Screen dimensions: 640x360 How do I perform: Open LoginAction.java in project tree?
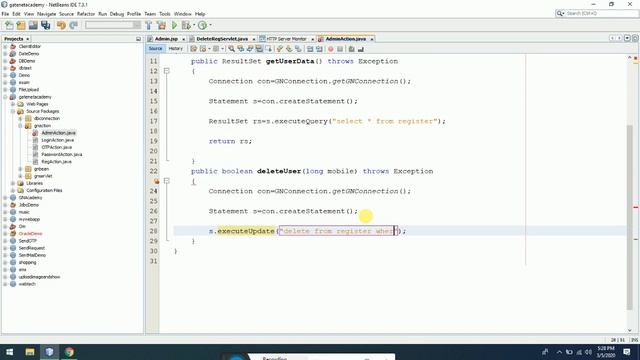click(x=58, y=140)
